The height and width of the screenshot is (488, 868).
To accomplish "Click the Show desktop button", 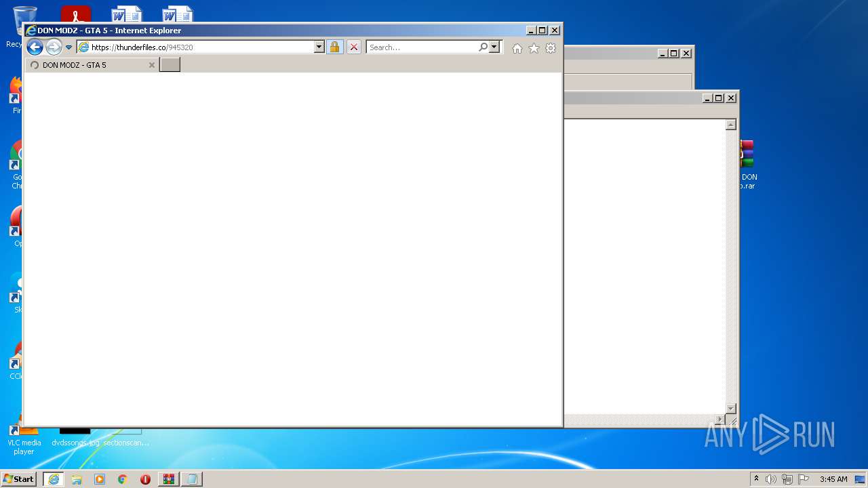I will [x=861, y=479].
